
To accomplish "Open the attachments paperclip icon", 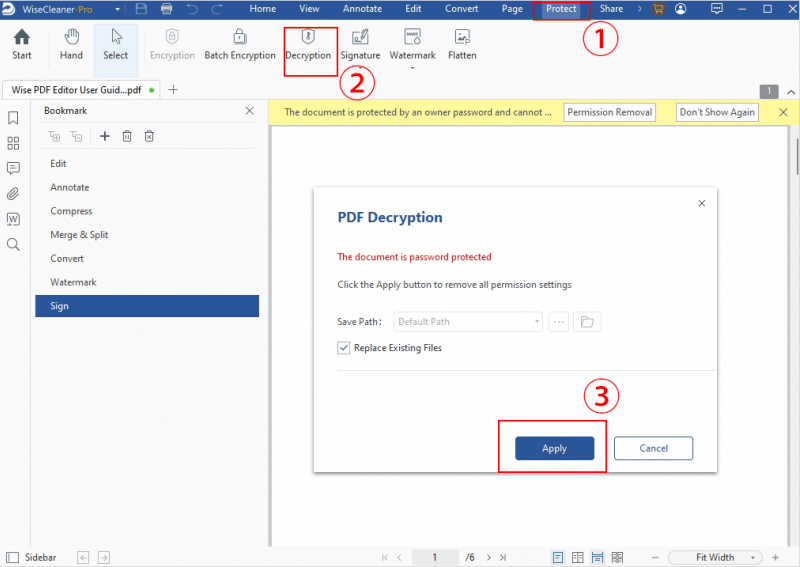I will click(x=13, y=194).
